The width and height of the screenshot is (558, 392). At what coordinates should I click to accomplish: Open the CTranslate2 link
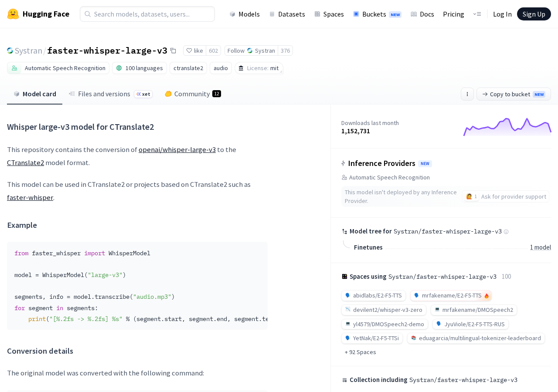coord(25,162)
